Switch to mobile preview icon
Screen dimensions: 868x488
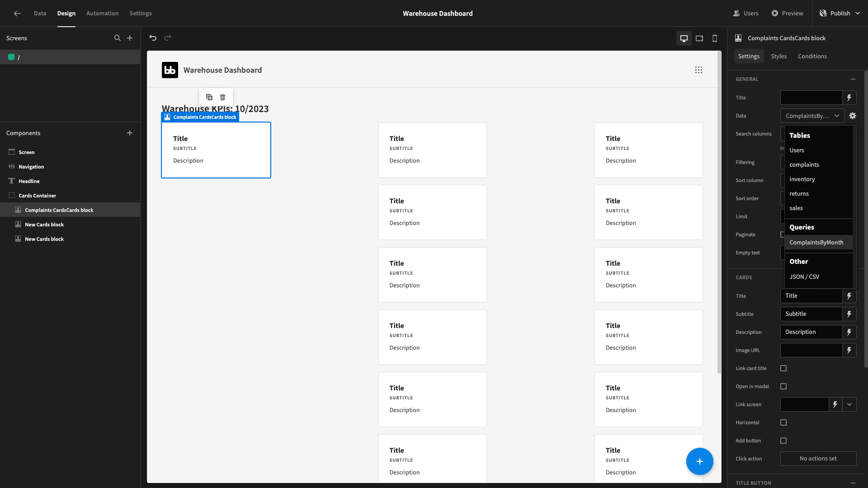[x=715, y=38]
